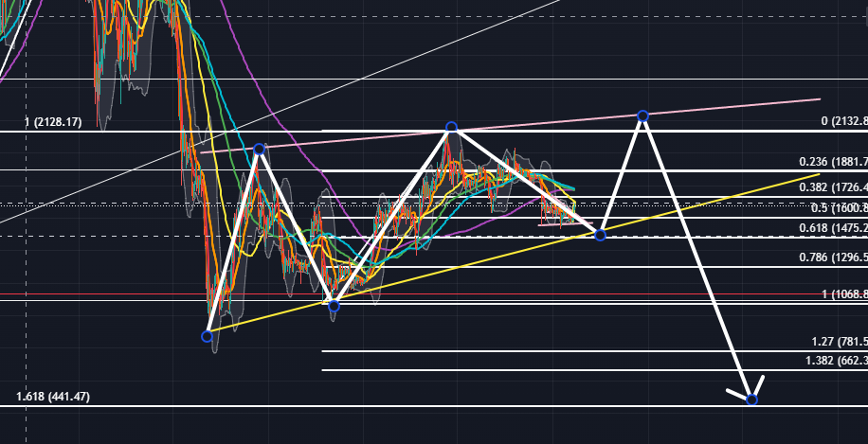Click the 1 (1068.8) Fibonacci level label
The image size is (868, 444).
844,294
